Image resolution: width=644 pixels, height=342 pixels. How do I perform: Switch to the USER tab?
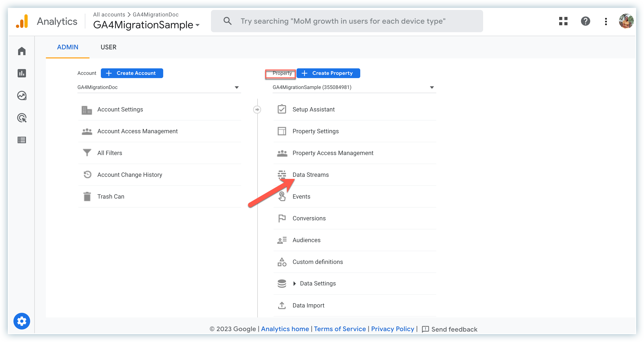point(108,47)
